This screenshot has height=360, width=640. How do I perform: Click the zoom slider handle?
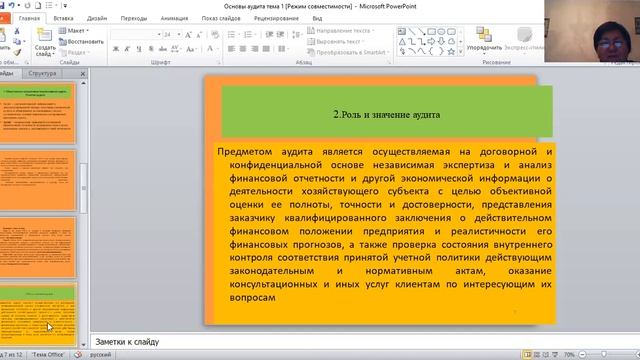pos(604,355)
